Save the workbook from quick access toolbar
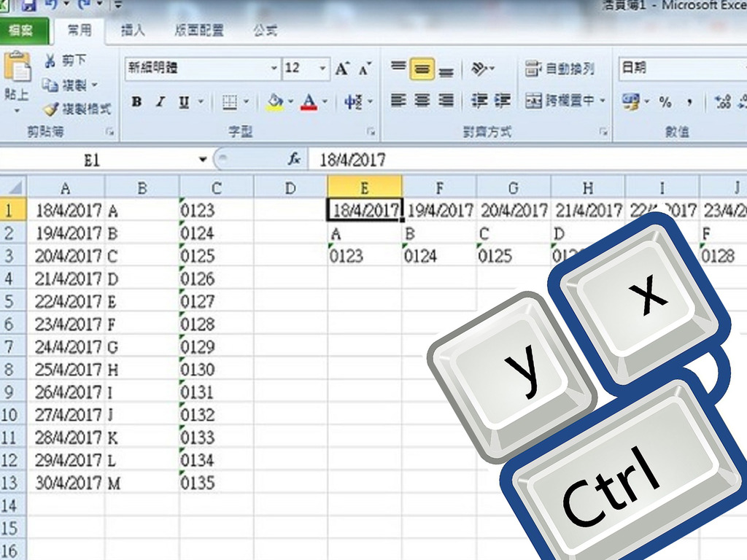The width and height of the screenshot is (747, 560). [28, 5]
